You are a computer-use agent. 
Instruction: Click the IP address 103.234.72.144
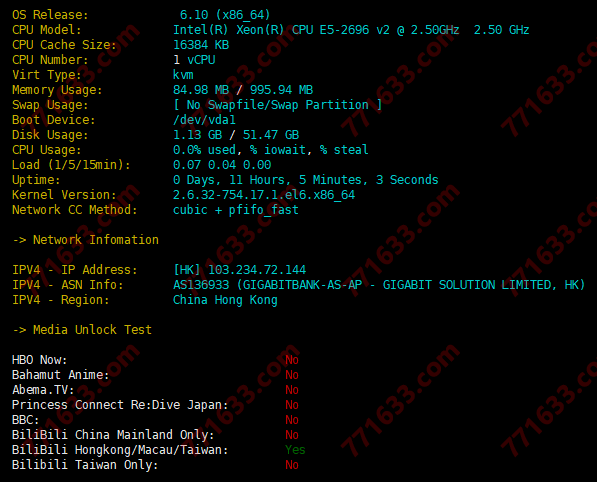[257, 270]
